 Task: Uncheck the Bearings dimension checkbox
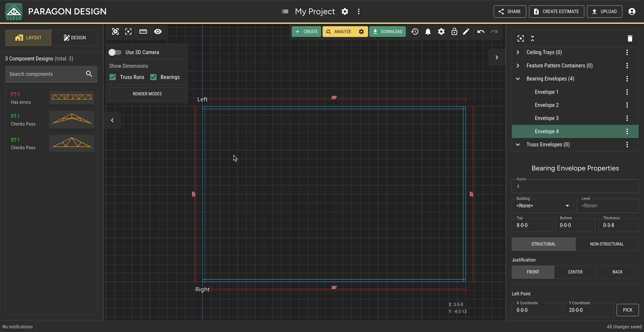[x=153, y=77]
